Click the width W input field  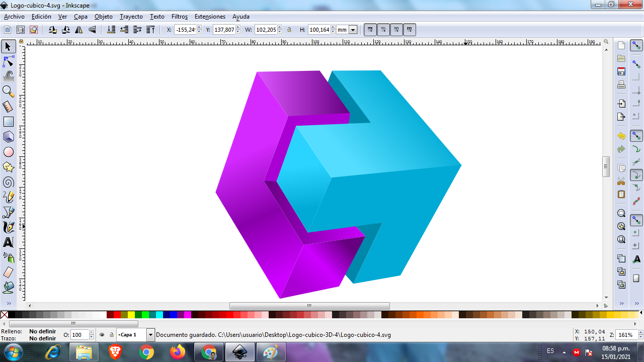point(266,30)
